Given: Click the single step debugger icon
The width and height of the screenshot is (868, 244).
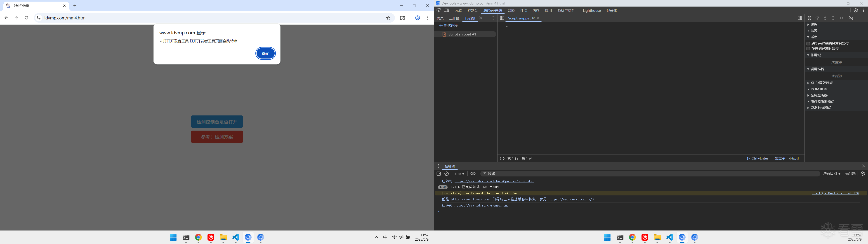Looking at the screenshot, I should [841, 18].
